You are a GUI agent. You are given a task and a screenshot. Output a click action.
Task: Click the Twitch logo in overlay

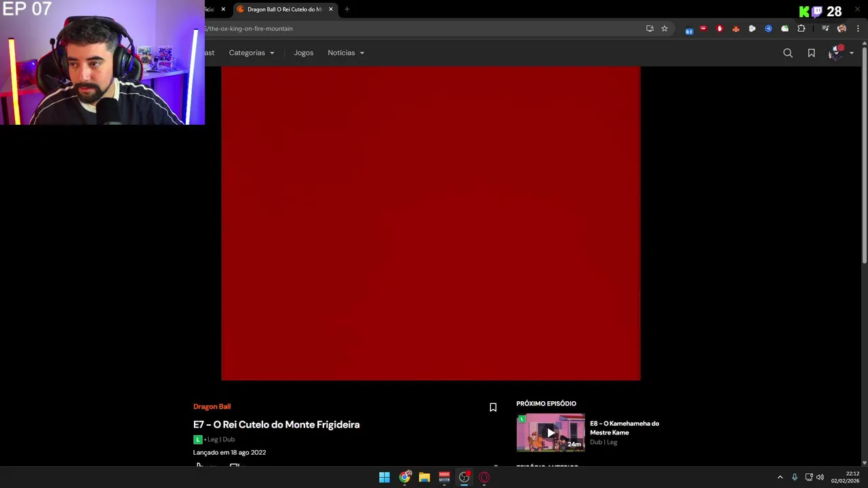tap(817, 12)
